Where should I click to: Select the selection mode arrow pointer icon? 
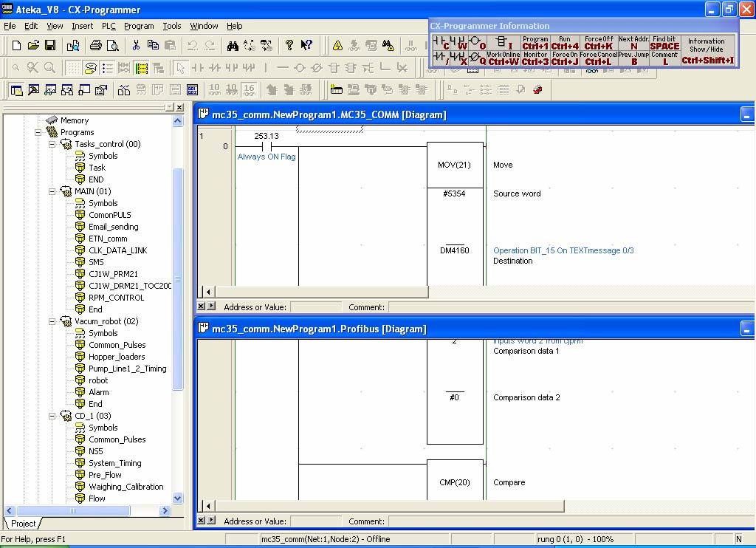(180, 67)
